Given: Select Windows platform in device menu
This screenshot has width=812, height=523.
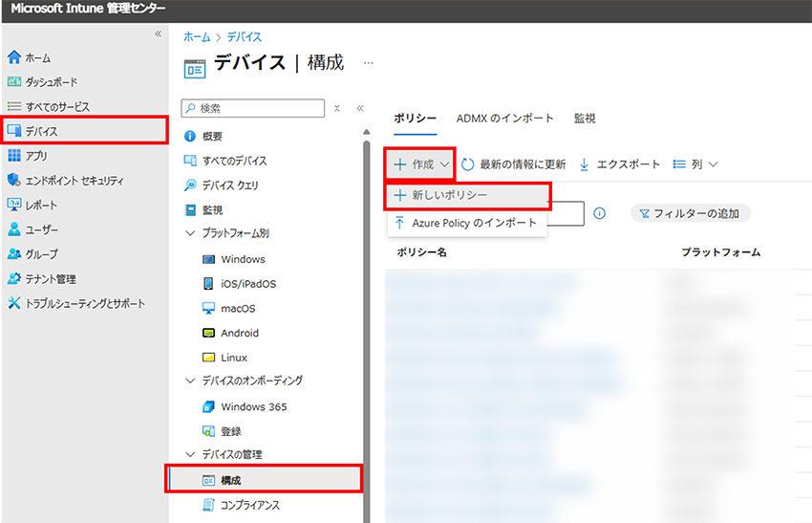Looking at the screenshot, I should click(x=233, y=259).
